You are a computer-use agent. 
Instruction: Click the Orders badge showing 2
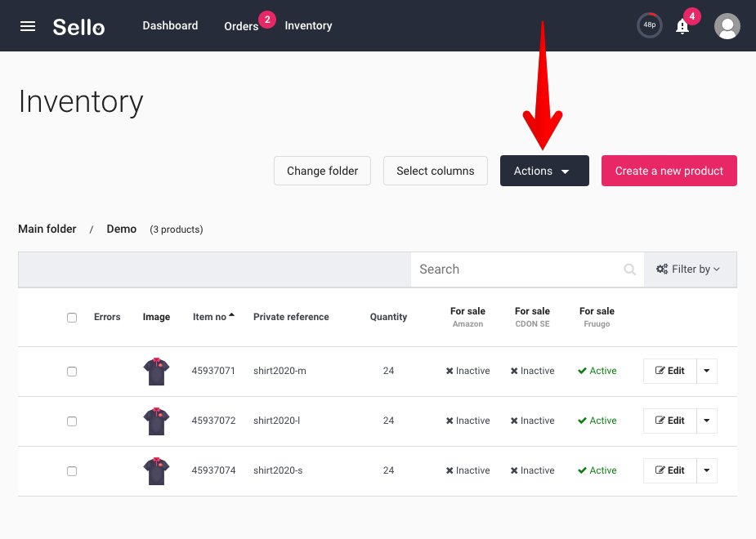point(267,20)
